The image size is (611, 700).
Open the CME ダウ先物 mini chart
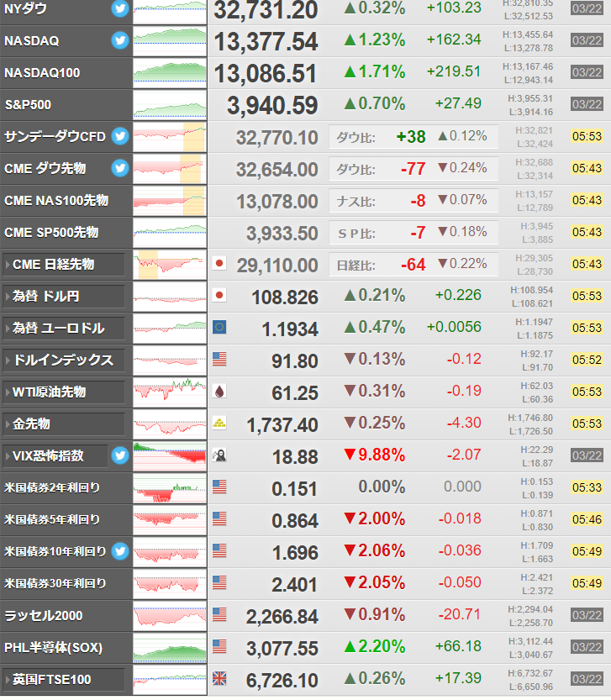(x=170, y=169)
